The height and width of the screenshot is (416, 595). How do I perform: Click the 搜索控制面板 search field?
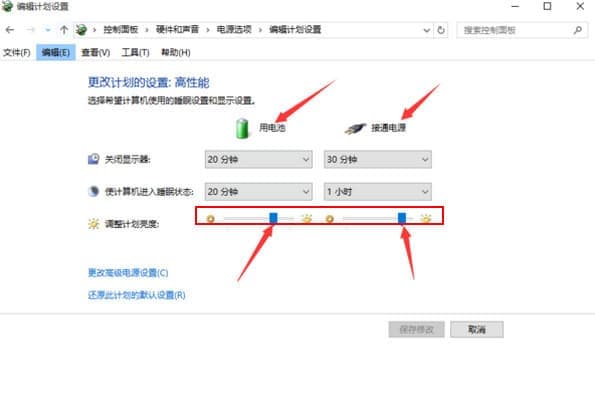click(514, 30)
